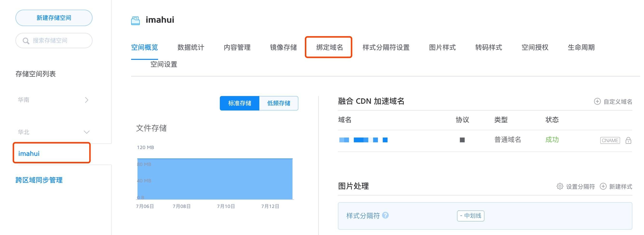Click the 7月06日 chart axis label
The image size is (644, 235).
145,206
